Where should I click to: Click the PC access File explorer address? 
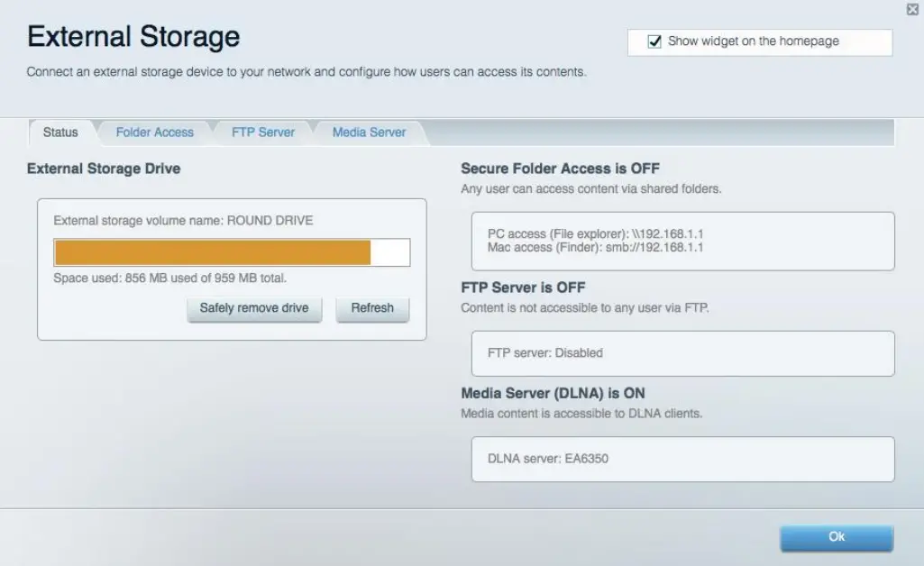point(595,233)
